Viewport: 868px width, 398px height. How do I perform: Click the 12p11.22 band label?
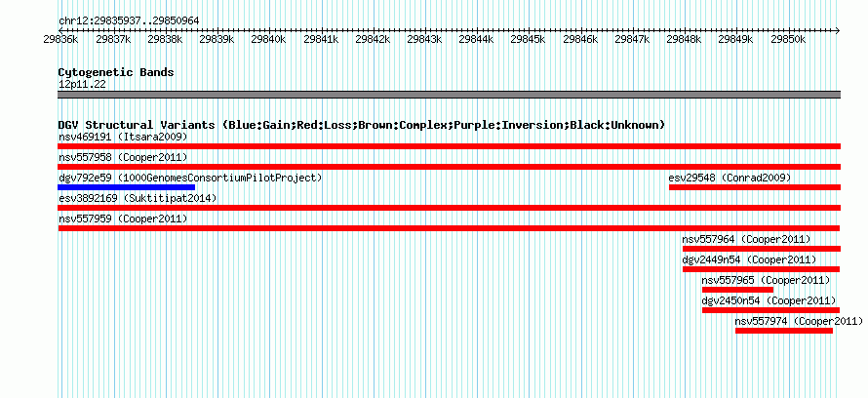coord(82,85)
